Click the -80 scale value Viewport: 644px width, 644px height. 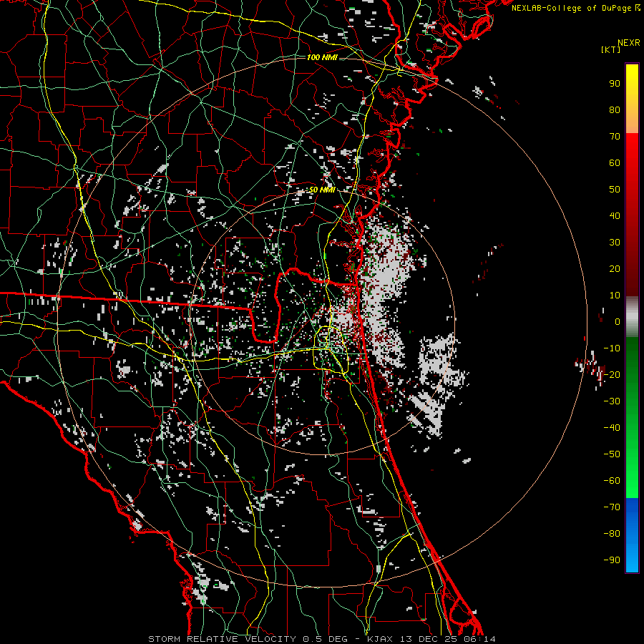point(612,534)
